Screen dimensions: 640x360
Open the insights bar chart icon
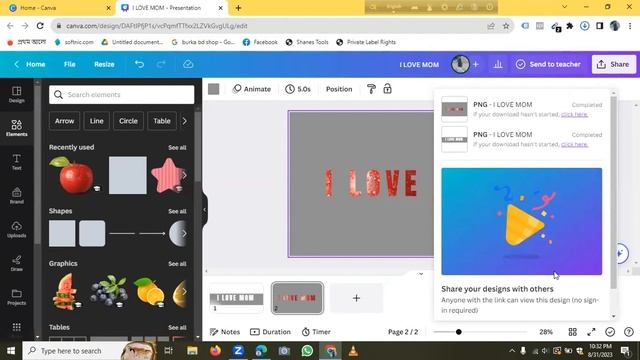tap(498, 64)
